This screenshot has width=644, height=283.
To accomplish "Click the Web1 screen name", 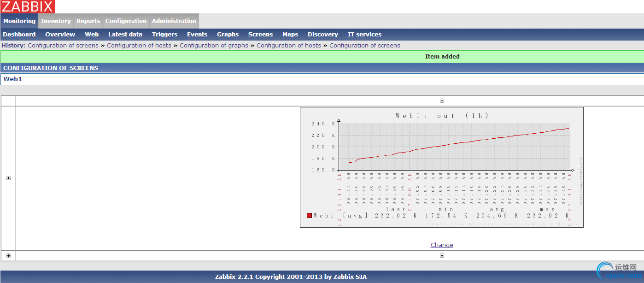I will [12, 79].
